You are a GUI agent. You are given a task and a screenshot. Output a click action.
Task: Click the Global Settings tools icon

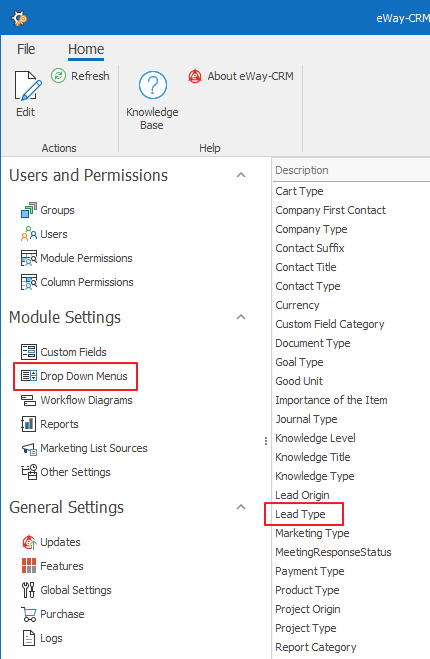(29, 590)
